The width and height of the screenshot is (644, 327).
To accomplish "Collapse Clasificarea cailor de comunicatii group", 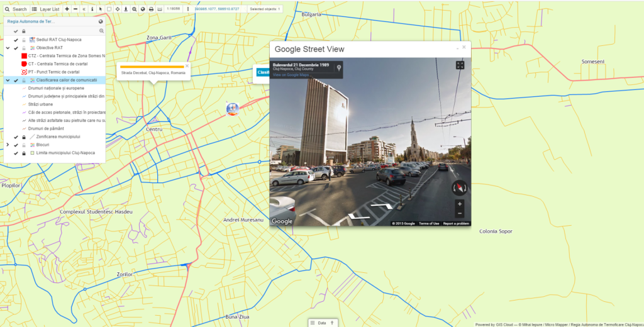I will [x=8, y=80].
